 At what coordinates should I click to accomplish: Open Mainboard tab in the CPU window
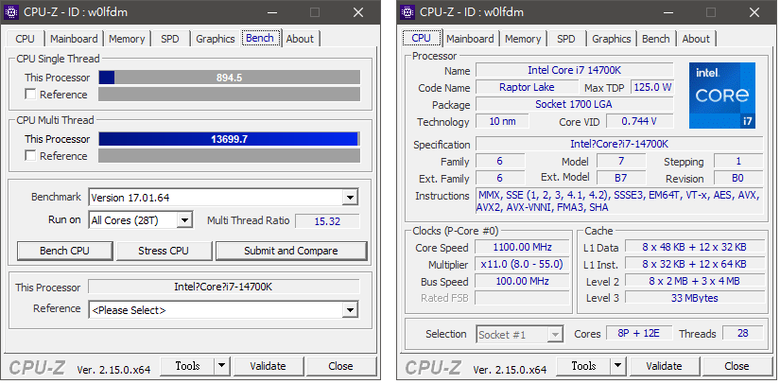point(470,39)
